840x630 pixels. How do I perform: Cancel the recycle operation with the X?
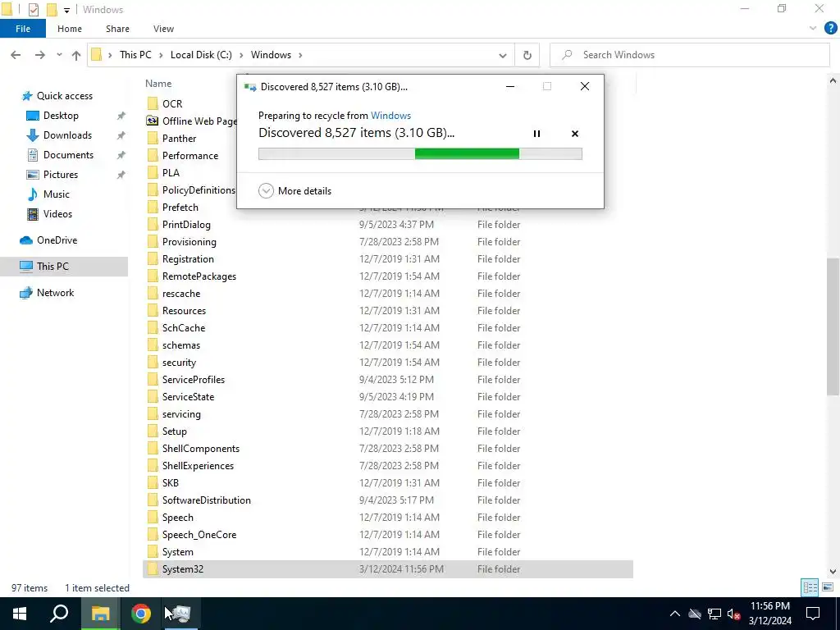575,134
